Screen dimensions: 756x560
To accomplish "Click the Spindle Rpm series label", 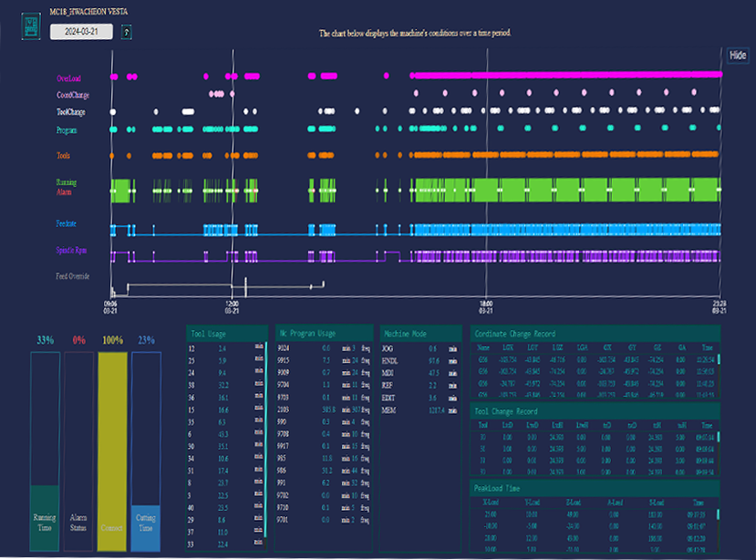I will 71,250.
